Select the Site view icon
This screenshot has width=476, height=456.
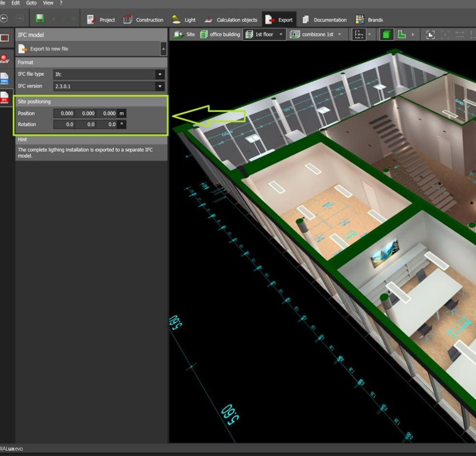(x=178, y=35)
